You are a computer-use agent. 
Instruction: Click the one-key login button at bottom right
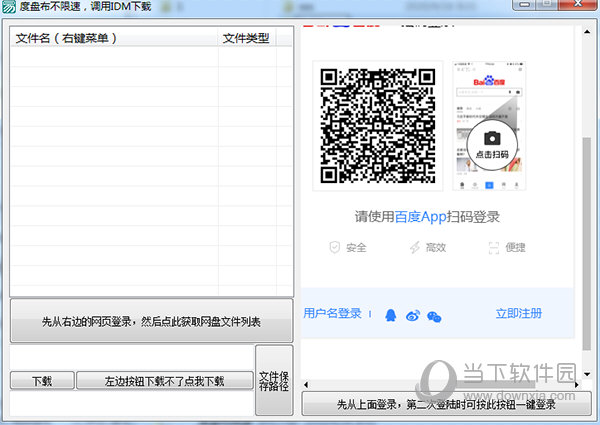pos(447,404)
